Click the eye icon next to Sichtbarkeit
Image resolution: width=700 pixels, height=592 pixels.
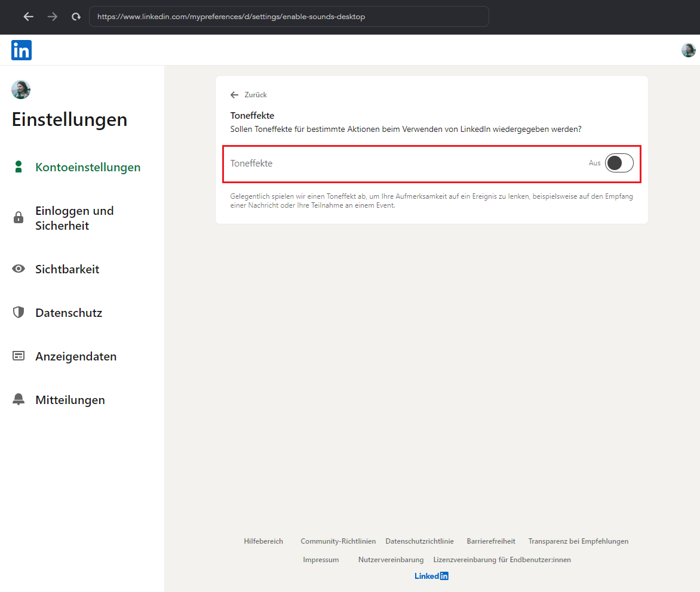coord(19,269)
